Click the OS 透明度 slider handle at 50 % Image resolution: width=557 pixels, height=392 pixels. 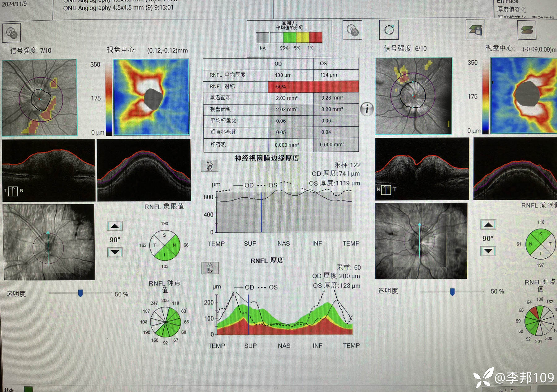click(x=452, y=292)
